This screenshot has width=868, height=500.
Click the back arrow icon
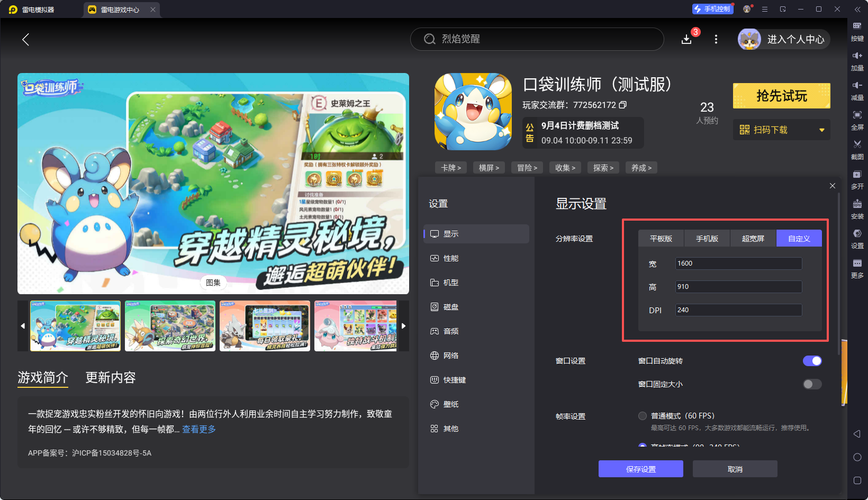(x=25, y=39)
